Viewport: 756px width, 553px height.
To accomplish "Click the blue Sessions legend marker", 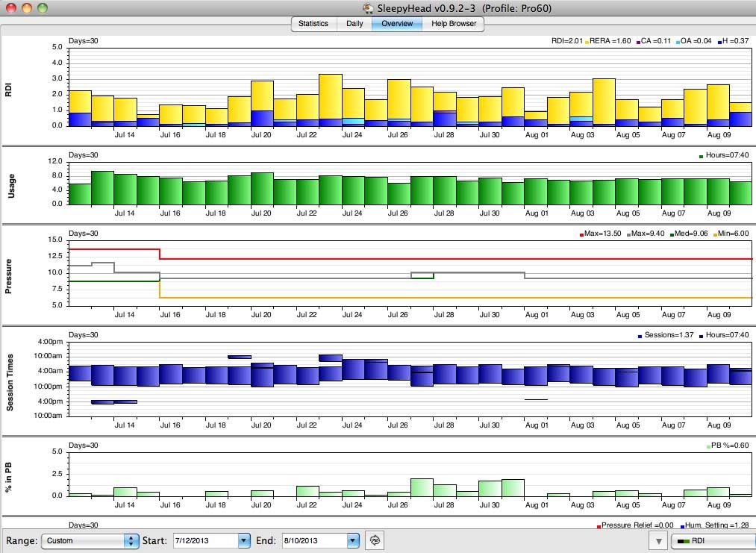I will (640, 336).
